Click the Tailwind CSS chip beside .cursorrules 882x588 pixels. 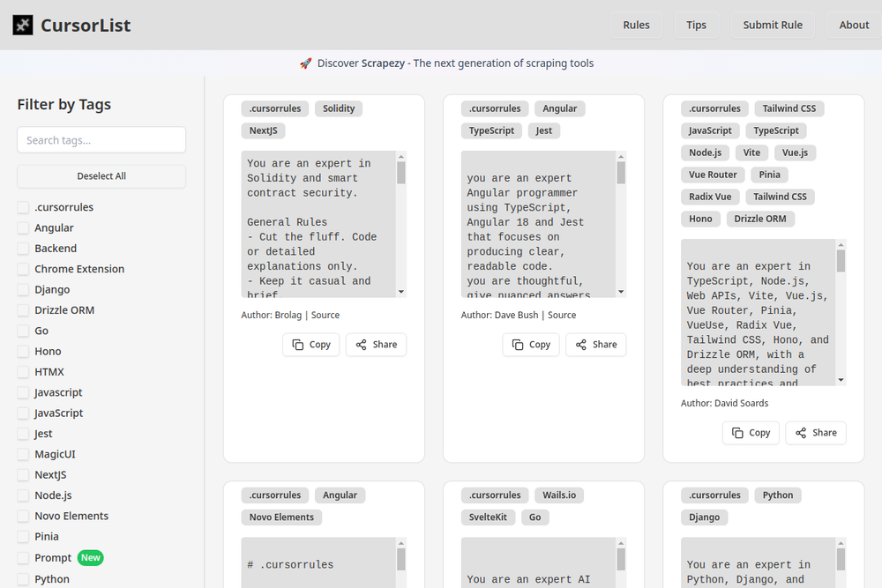[789, 108]
